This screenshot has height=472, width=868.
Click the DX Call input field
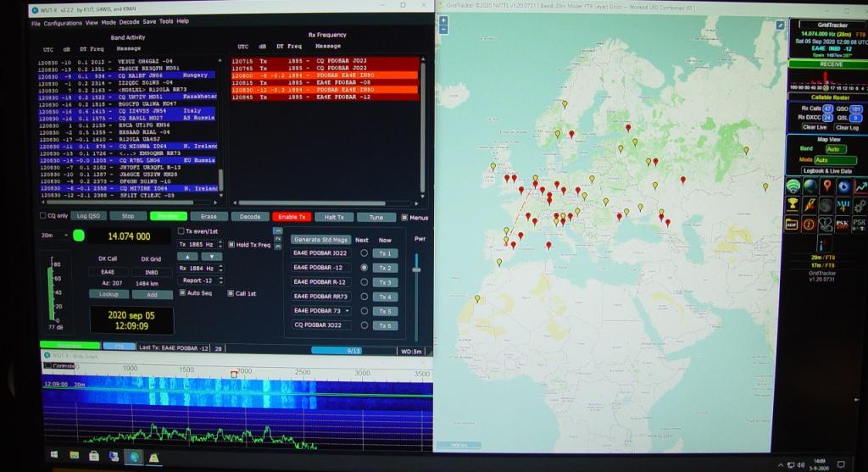[x=108, y=272]
